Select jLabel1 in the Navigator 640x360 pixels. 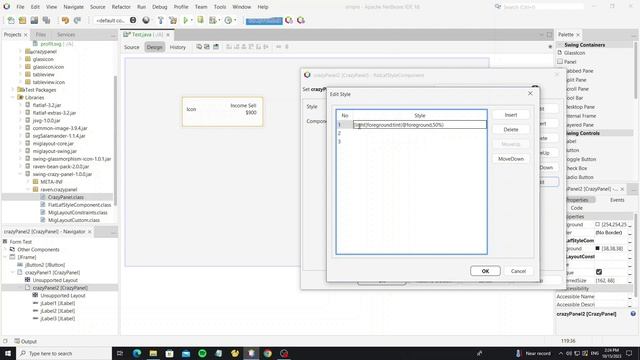[57, 303]
